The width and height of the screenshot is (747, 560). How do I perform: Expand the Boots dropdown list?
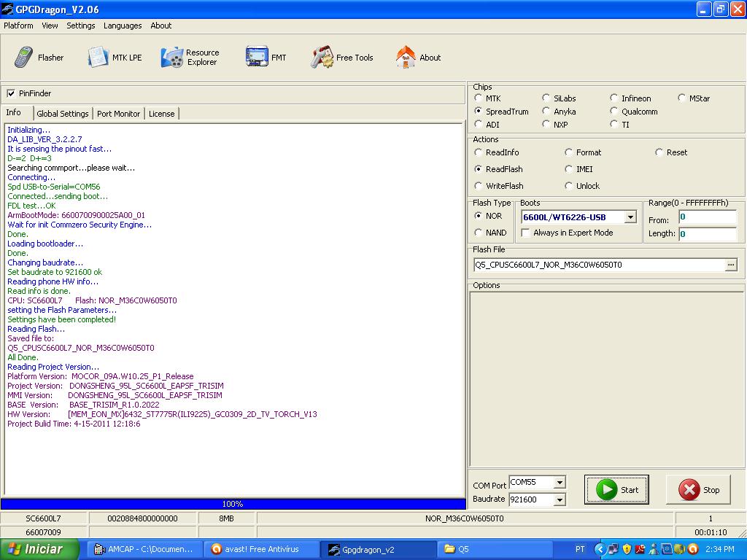tap(630, 217)
